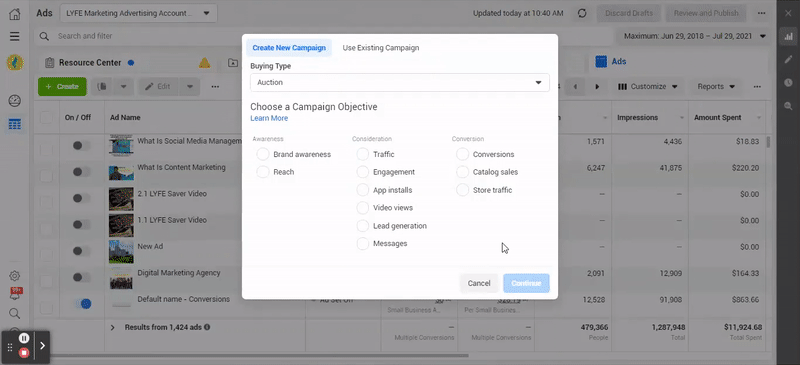Open the three-dot menu after Edit button
Screen dimensions: 800x365
(x=215, y=87)
